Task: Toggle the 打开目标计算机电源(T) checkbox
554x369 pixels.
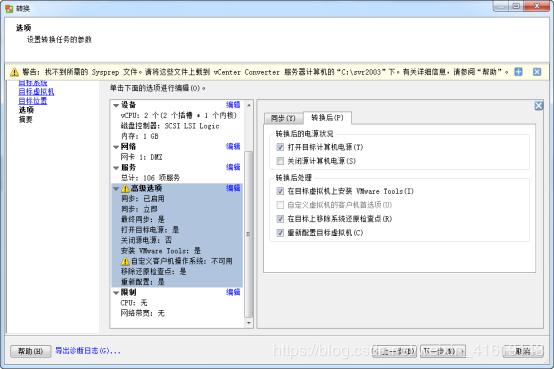Action: coord(280,147)
